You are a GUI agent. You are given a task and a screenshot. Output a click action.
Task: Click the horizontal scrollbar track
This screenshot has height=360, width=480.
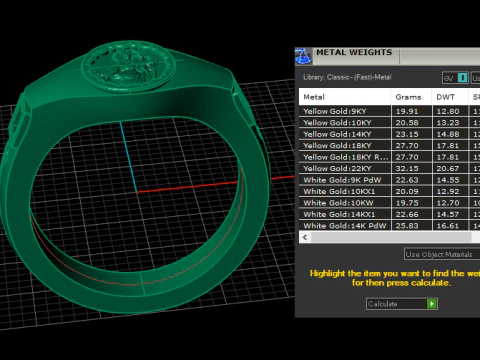click(392, 237)
